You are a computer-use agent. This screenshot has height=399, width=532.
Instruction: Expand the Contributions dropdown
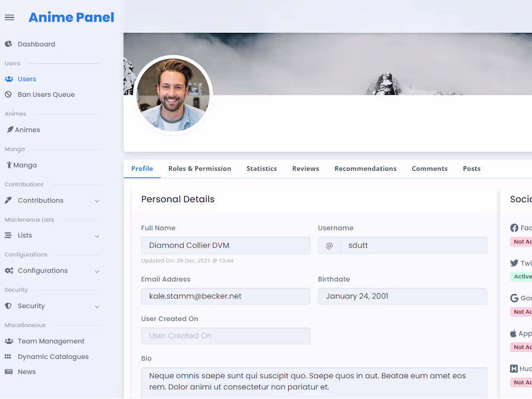[97, 200]
